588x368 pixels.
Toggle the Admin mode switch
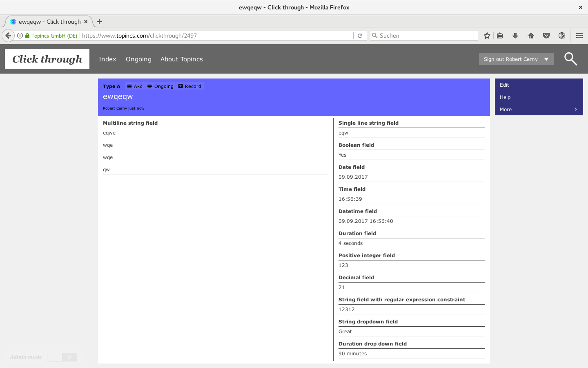tap(62, 357)
